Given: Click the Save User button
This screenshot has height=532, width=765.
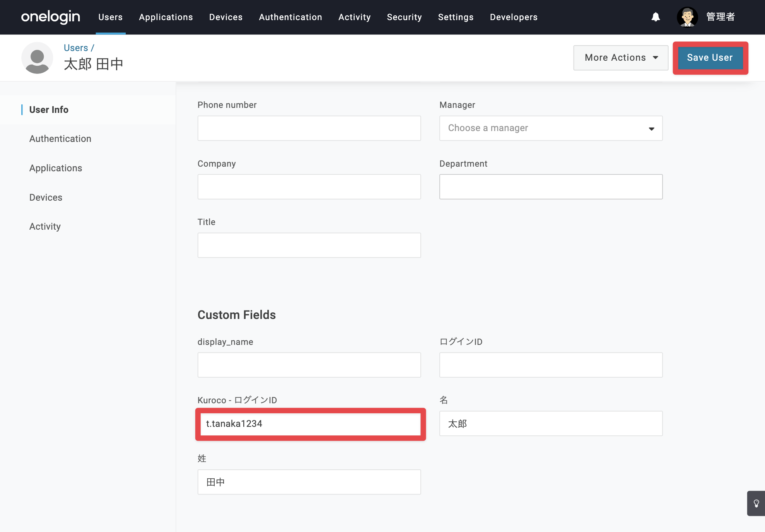Looking at the screenshot, I should pyautogui.click(x=710, y=58).
